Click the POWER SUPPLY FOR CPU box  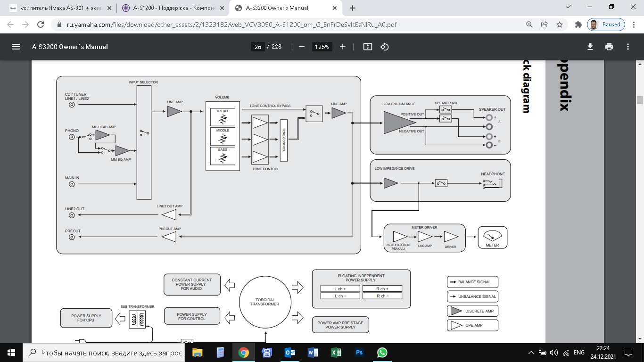86,318
